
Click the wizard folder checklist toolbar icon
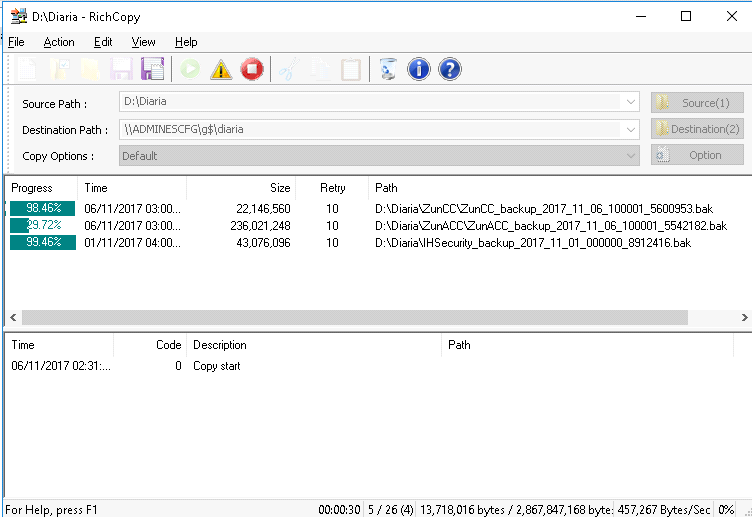[59, 69]
